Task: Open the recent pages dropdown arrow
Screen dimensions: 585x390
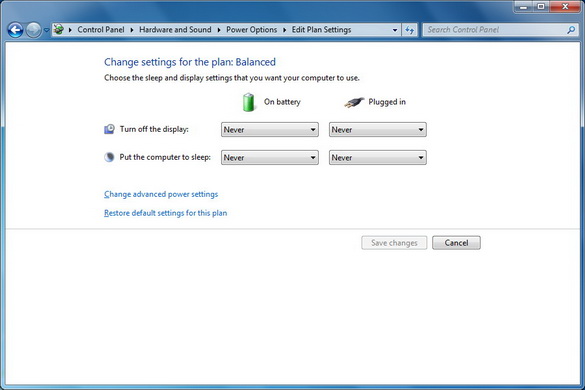Action: [x=47, y=30]
